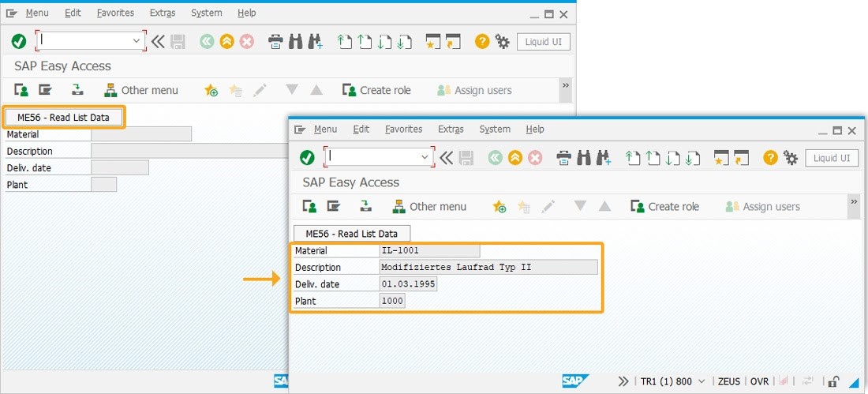
Task: Open window control icon left of Menu, front window
Action: (x=300, y=129)
